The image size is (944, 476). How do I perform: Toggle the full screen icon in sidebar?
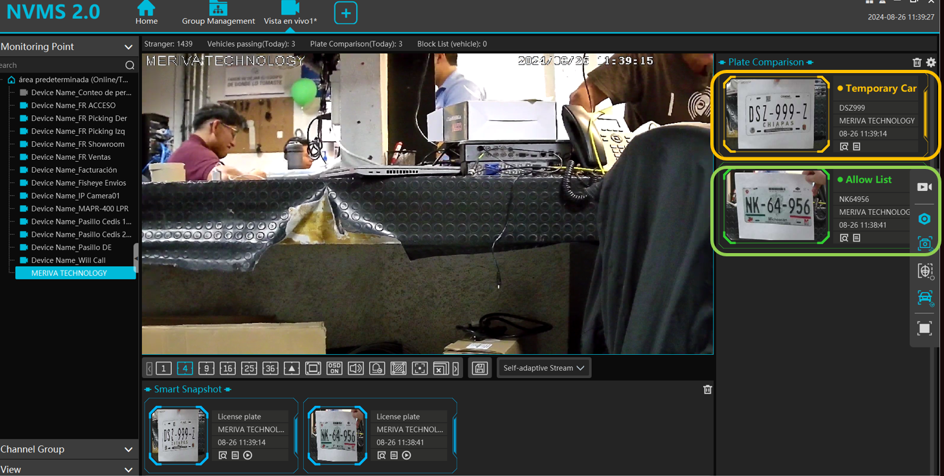pos(925,328)
